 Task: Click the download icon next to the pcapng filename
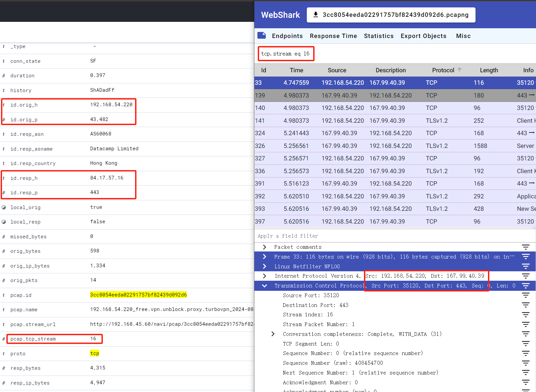[316, 15]
